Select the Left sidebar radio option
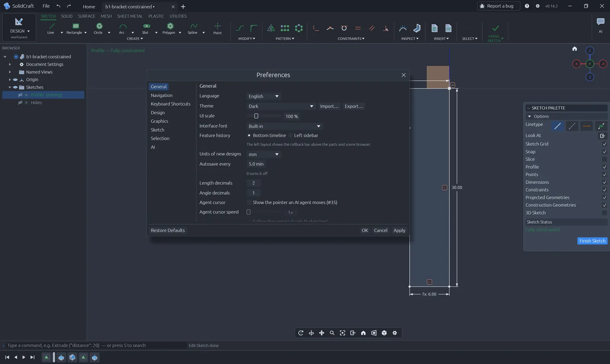This screenshot has height=364, width=610. point(291,136)
